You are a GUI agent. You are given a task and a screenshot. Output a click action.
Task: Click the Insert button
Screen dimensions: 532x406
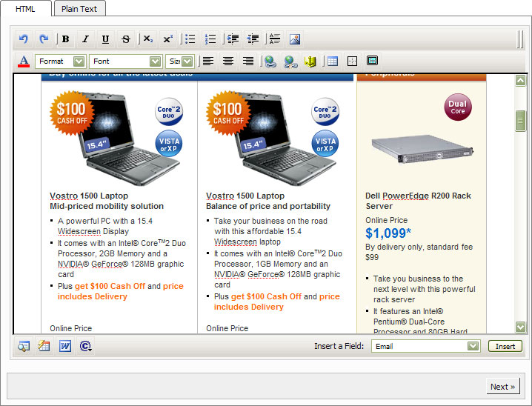(505, 346)
